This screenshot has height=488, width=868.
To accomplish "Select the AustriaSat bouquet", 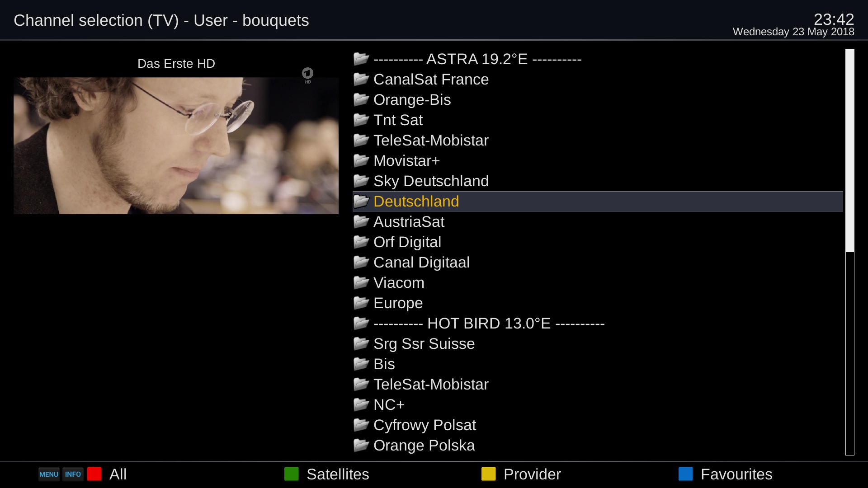I will coord(598,221).
